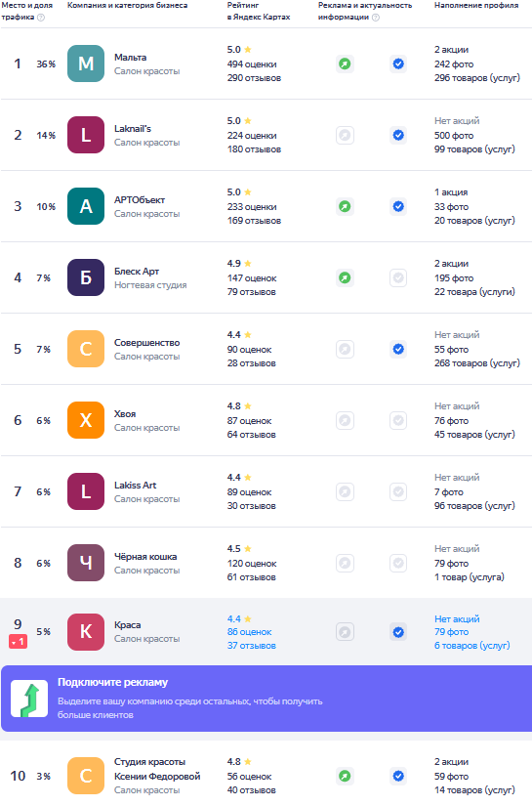Open the orange Хвоя company avatar
The width and height of the screenshot is (532, 806).
[x=86, y=420]
